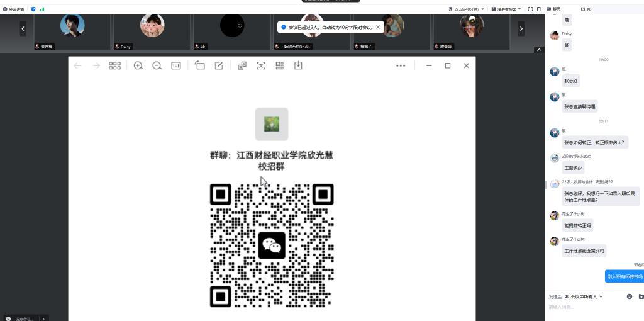Toggle the side panel layout icon
The height and width of the screenshot is (321, 644).
click(x=539, y=9)
